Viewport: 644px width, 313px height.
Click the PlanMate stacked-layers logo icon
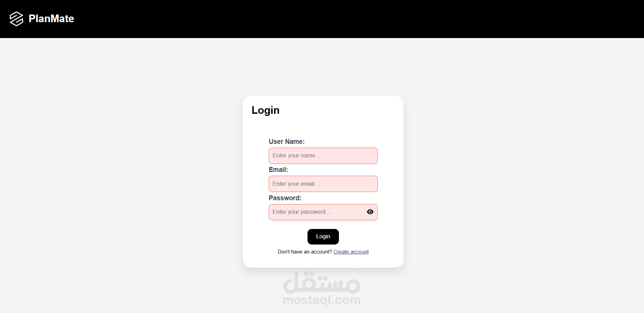(16, 19)
